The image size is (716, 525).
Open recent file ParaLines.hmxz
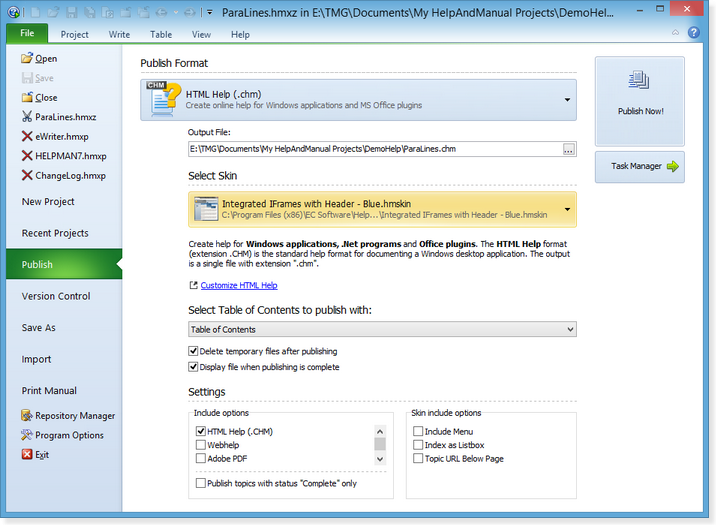[65, 117]
